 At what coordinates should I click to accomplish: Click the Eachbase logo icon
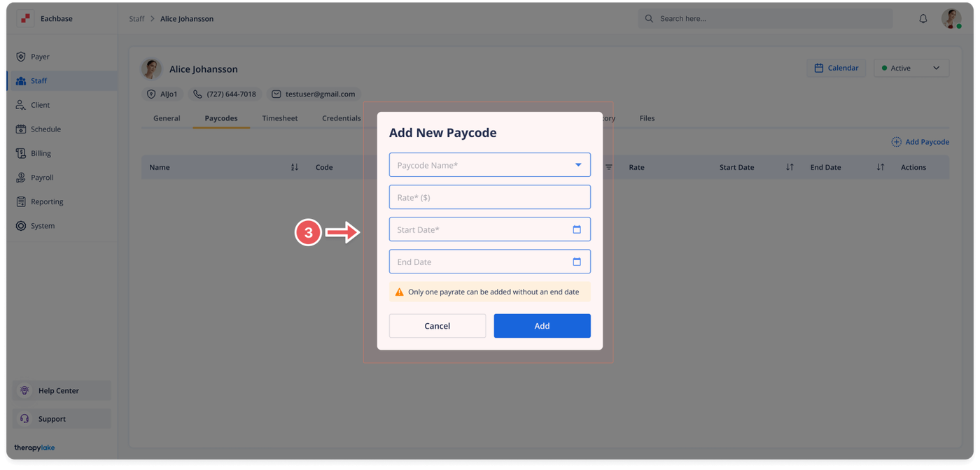click(x=25, y=19)
